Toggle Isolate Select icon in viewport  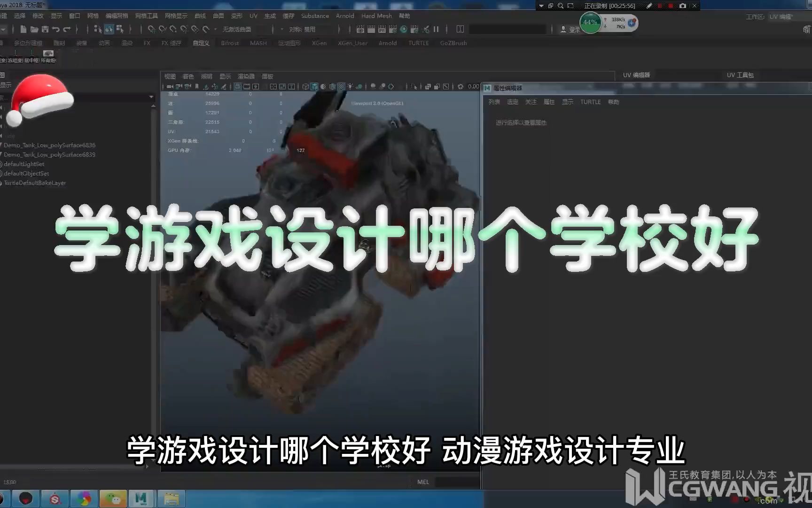[414, 87]
